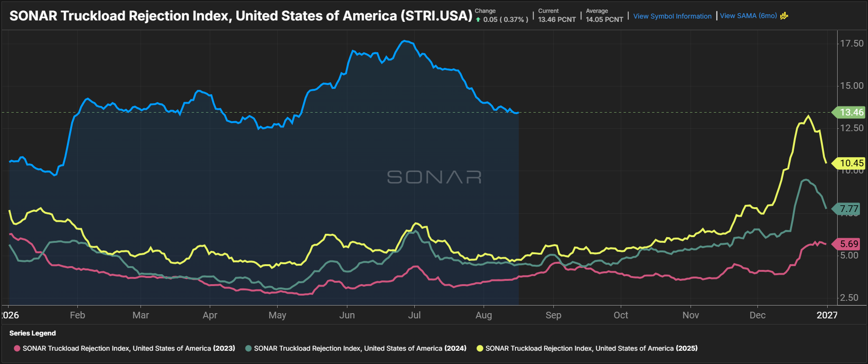Image resolution: width=868 pixels, height=364 pixels.
Task: Click the Apr label on the time axis
Action: 210,315
